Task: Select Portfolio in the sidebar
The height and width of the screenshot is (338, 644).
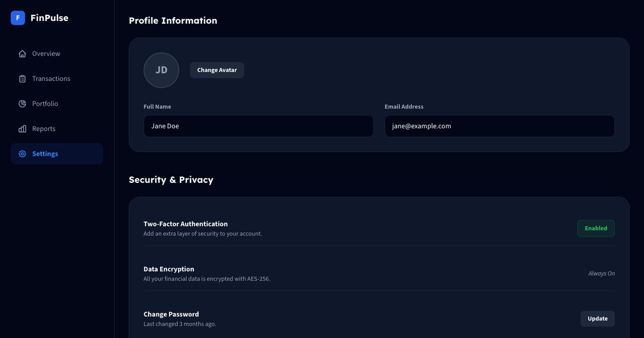Action: coord(57,104)
